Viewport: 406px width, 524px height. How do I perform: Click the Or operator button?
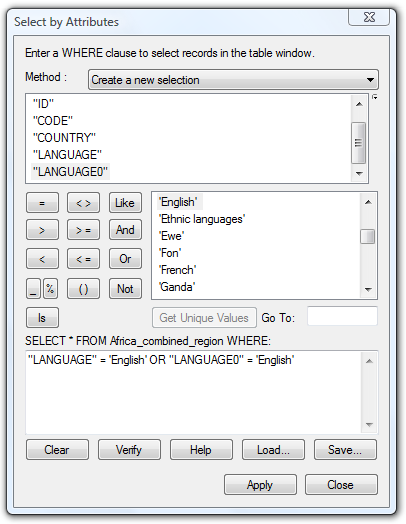125,259
